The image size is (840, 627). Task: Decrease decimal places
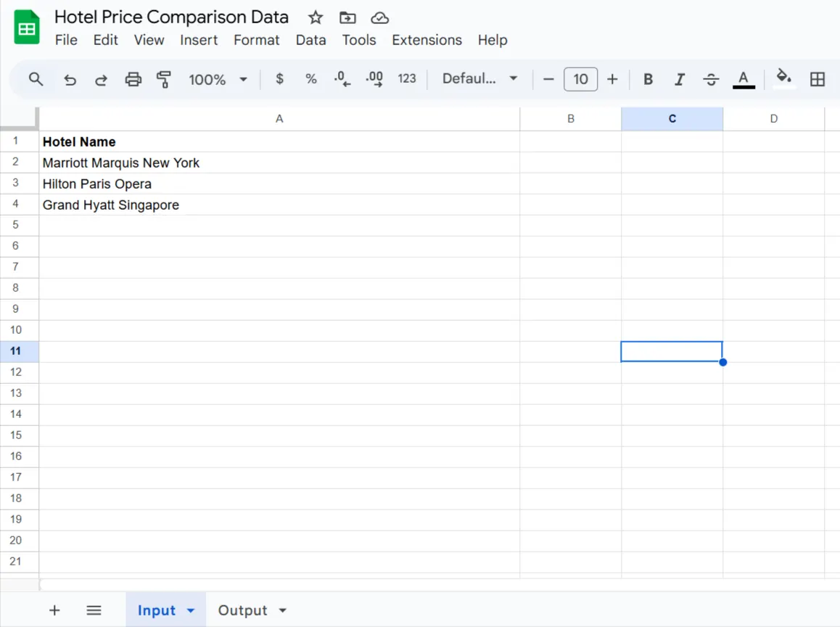[x=342, y=79]
